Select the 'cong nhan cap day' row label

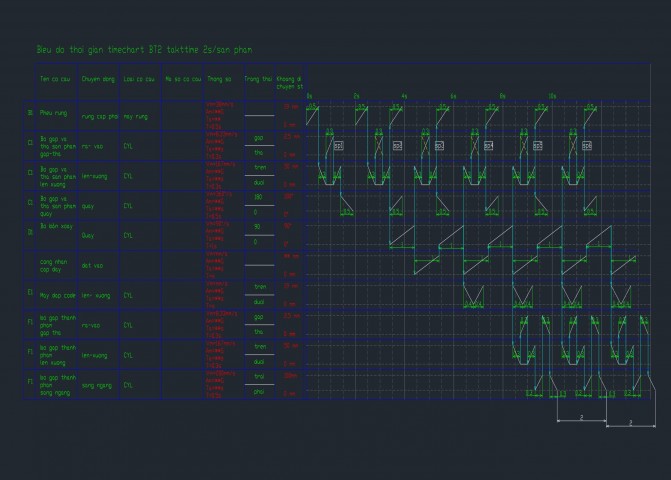click(x=53, y=264)
